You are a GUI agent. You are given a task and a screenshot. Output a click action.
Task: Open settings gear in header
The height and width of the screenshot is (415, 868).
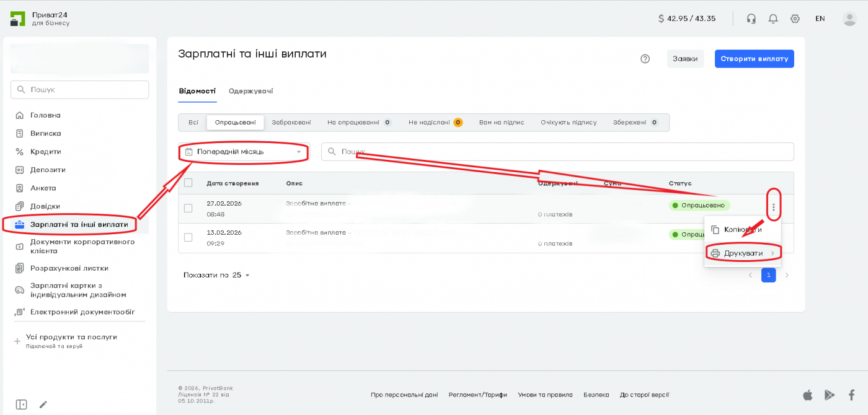tap(795, 19)
